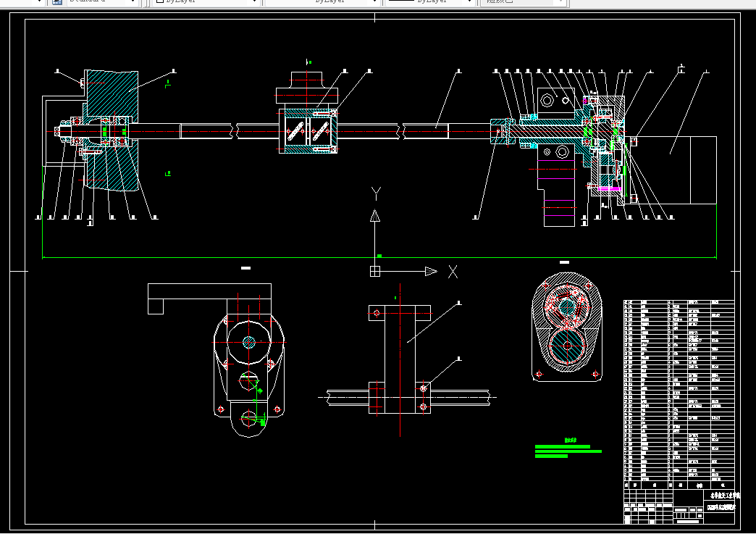Click the UCS X axis arrow label

[x=453, y=272]
